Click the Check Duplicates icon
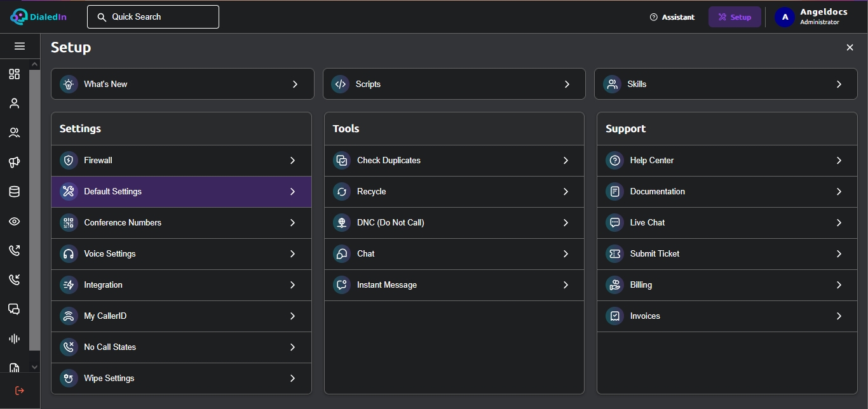The width and height of the screenshot is (868, 409). 342,161
